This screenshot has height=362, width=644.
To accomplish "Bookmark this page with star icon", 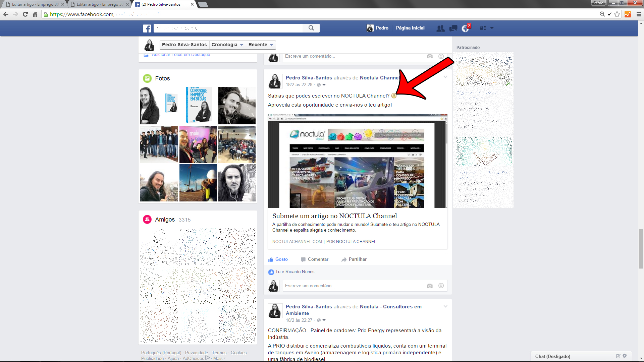I will (x=617, y=14).
